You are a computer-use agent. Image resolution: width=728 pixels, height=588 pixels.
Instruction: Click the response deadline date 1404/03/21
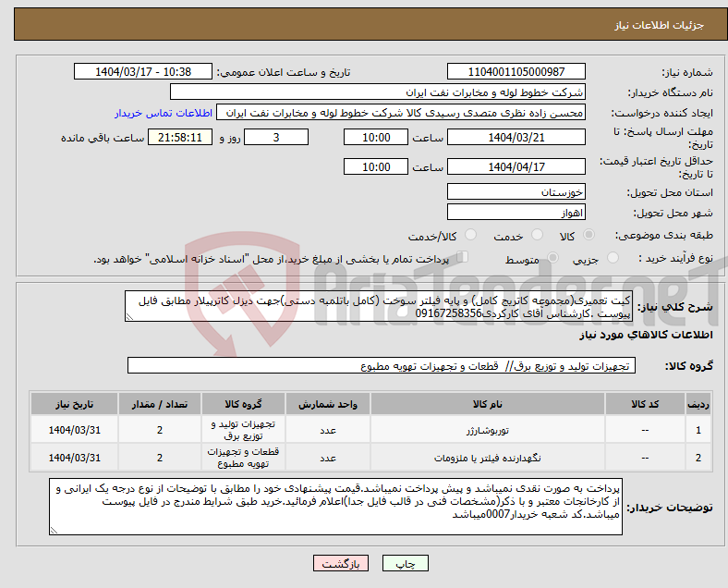(x=516, y=137)
